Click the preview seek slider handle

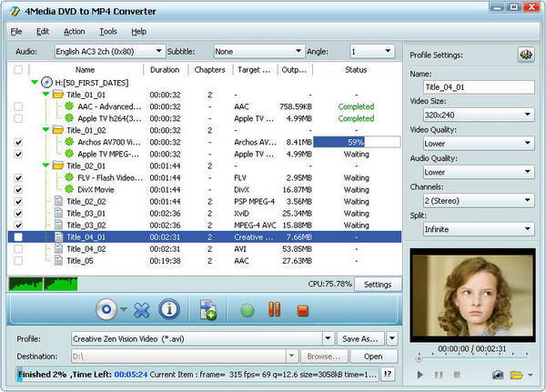[419, 358]
